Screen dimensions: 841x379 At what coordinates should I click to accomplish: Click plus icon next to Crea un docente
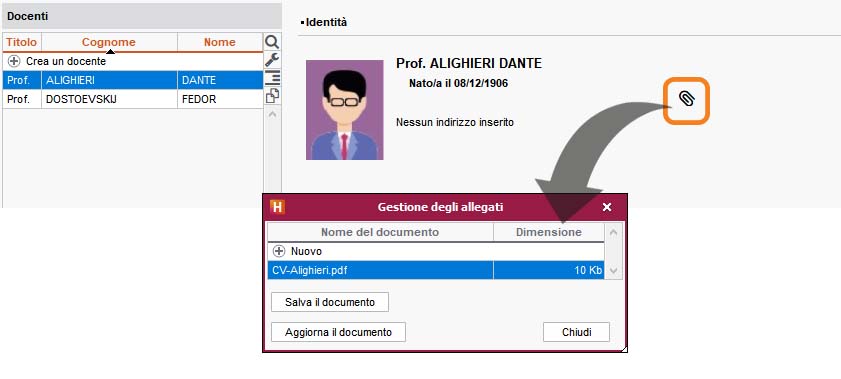(x=14, y=61)
